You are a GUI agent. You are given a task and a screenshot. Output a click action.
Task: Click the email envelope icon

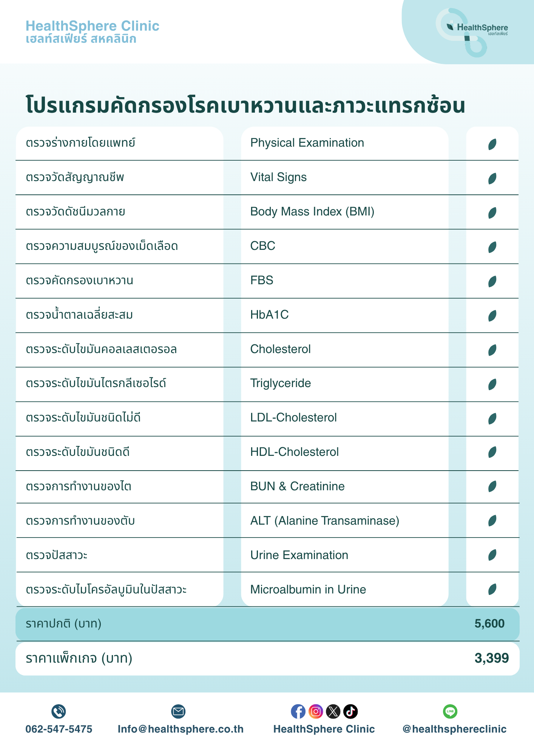click(178, 711)
